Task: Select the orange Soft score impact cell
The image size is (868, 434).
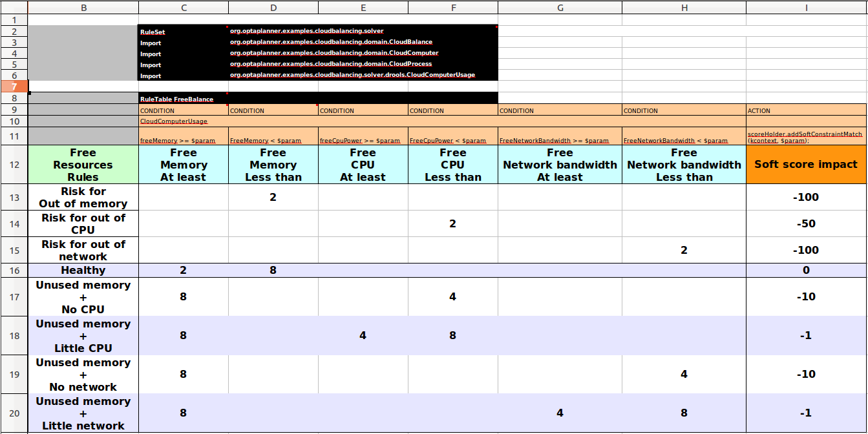Action: pos(806,165)
